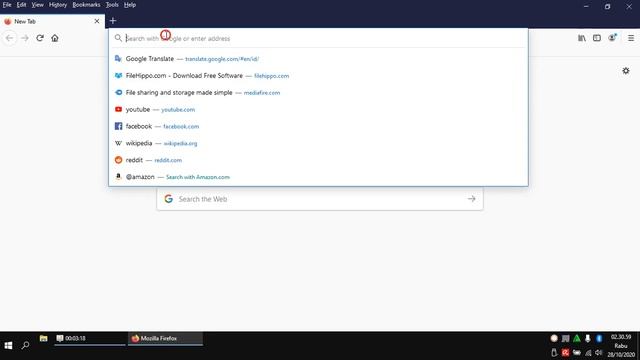Open the Bookmarks menu
This screenshot has height=360, width=640.
pos(86,5)
